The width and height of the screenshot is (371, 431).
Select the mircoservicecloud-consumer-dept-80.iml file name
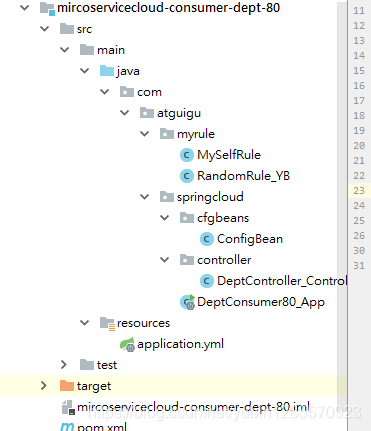click(x=193, y=407)
